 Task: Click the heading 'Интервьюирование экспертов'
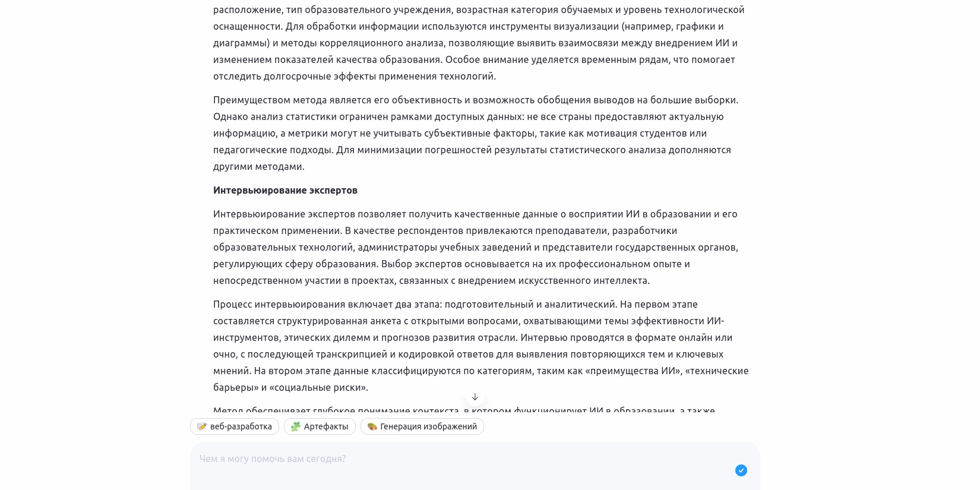[285, 190]
